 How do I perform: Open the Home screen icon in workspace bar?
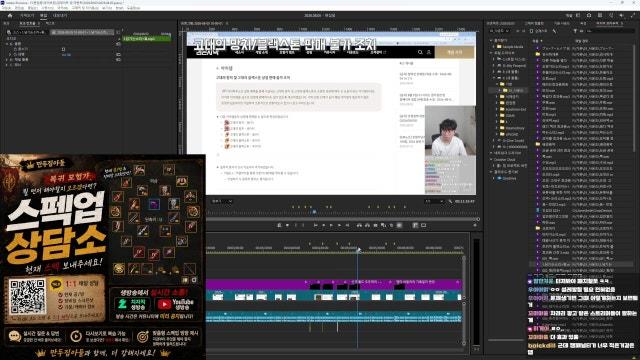pyautogui.click(x=10, y=16)
